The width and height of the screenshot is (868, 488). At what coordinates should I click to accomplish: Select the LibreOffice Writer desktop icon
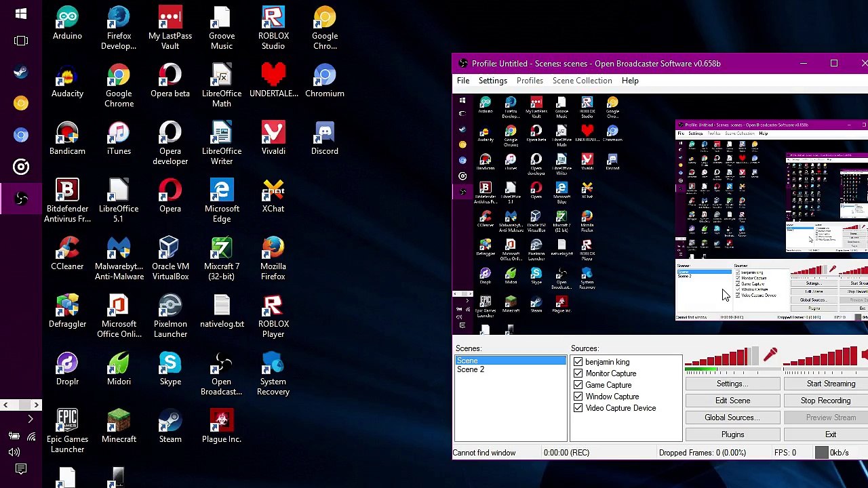222,143
